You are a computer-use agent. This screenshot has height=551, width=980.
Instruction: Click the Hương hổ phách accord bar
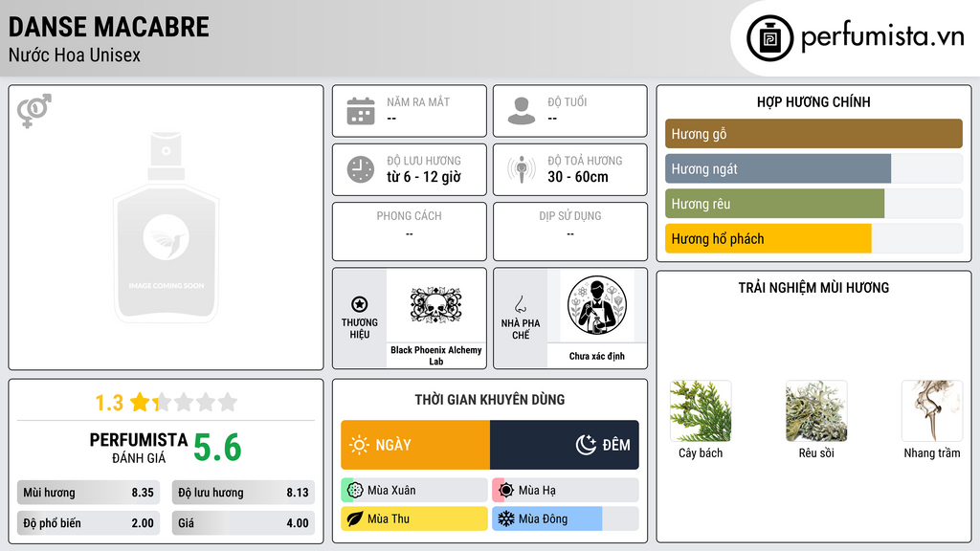[x=813, y=238]
